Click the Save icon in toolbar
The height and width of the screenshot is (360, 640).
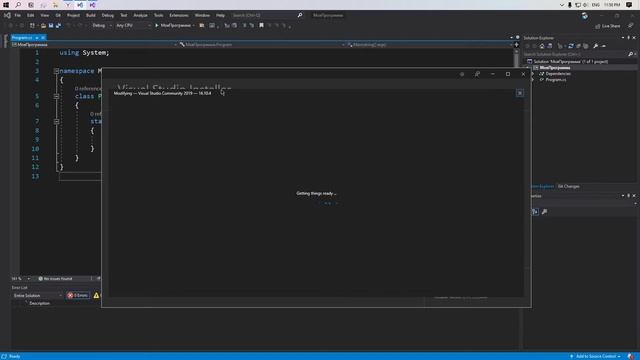[x=51, y=25]
